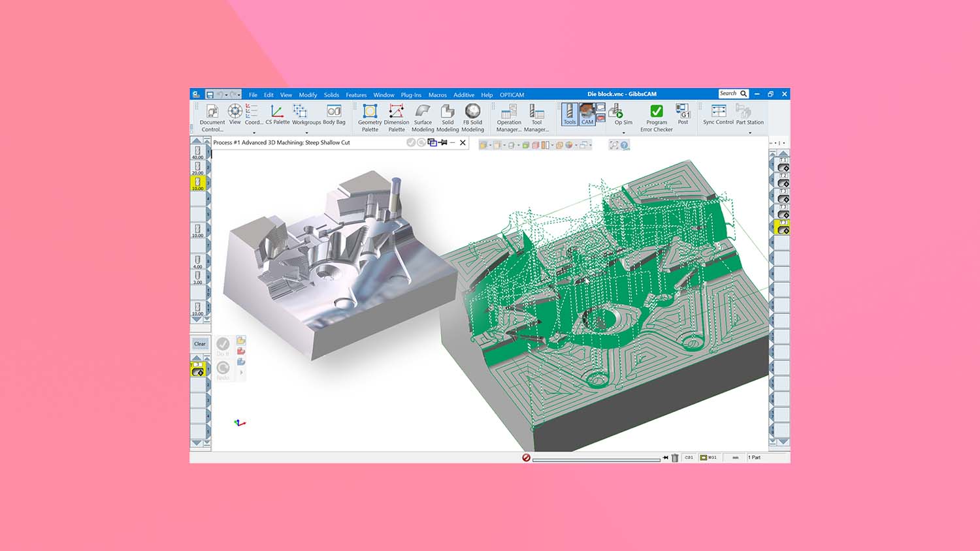Click the Post icon to post-process

[683, 112]
